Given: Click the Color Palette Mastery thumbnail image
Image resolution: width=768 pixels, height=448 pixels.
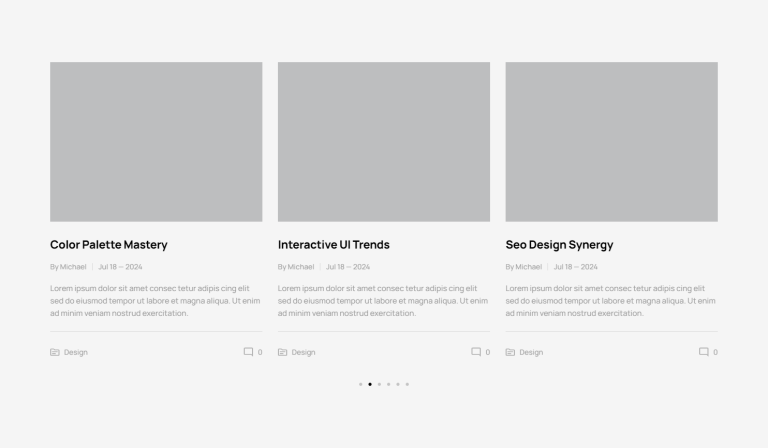Looking at the screenshot, I should 156,142.
